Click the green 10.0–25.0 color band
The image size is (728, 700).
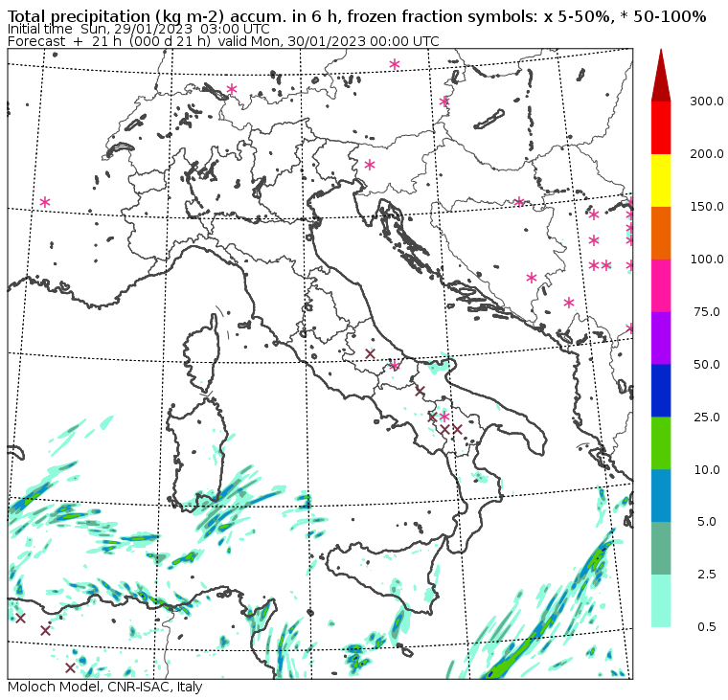tap(661, 443)
